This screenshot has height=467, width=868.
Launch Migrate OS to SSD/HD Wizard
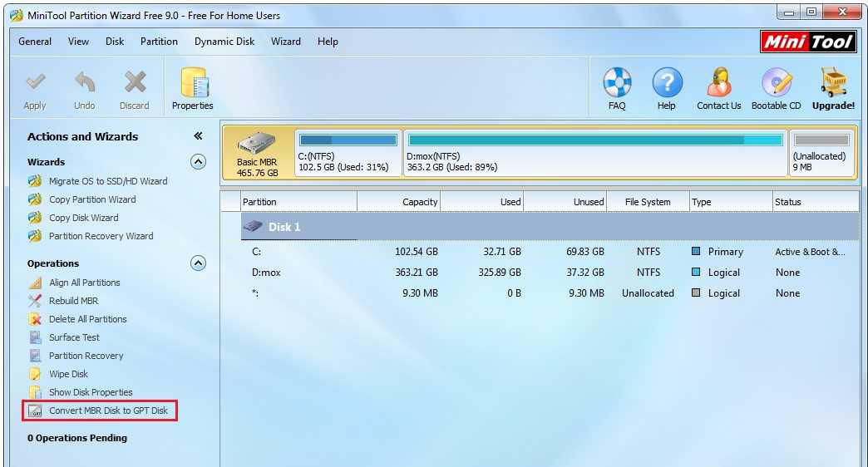click(107, 181)
